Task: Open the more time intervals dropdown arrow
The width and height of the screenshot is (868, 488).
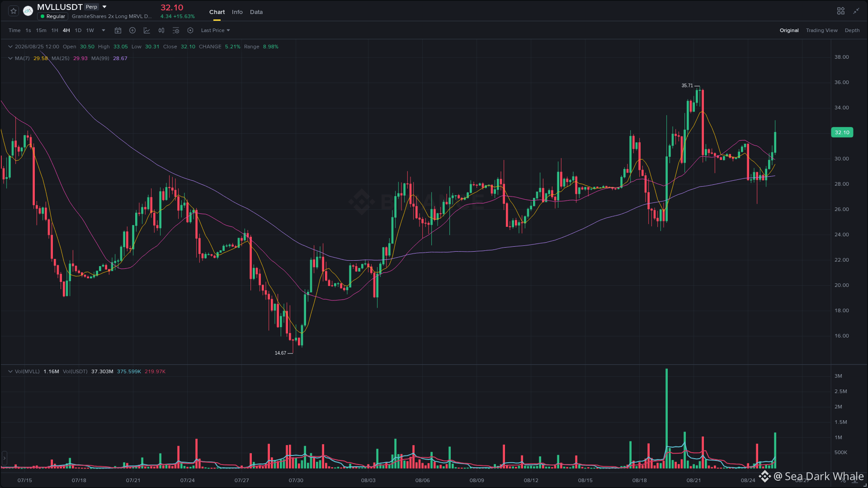Action: [104, 30]
